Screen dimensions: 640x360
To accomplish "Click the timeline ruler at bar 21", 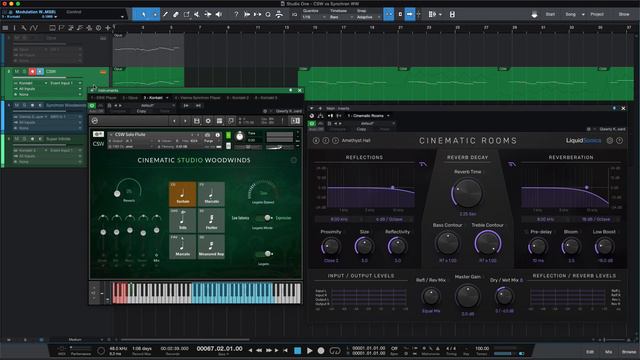I will click(x=400, y=28).
